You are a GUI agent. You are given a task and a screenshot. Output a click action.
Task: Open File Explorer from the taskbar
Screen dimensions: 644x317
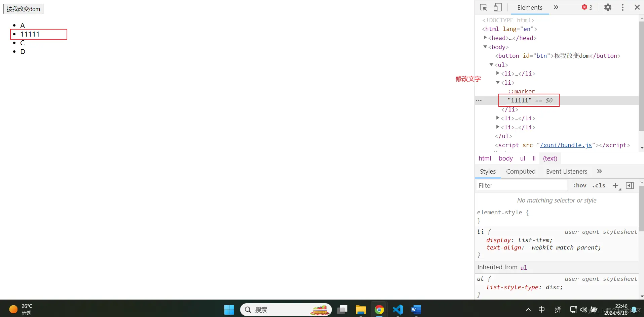point(361,310)
